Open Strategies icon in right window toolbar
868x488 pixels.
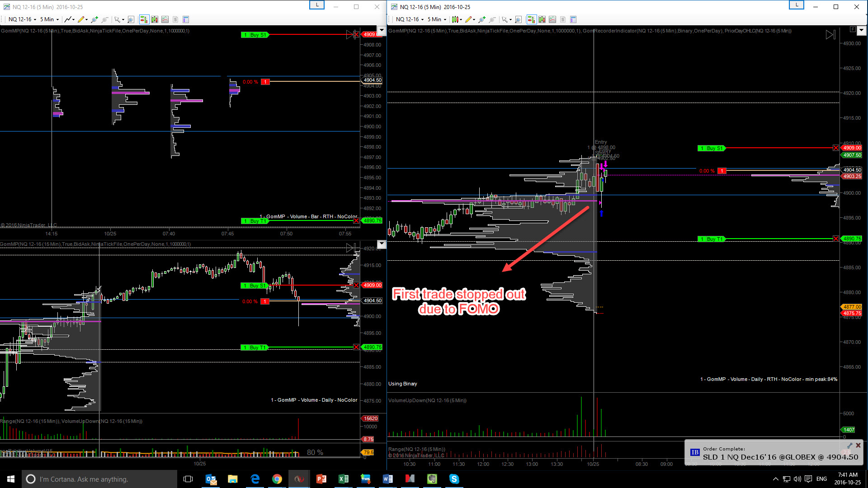pyautogui.click(x=552, y=19)
